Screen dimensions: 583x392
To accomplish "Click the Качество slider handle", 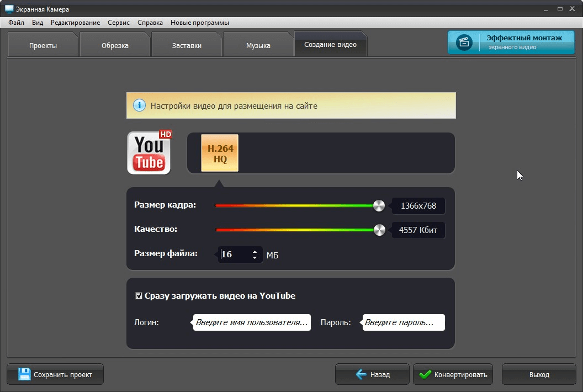I will [379, 230].
